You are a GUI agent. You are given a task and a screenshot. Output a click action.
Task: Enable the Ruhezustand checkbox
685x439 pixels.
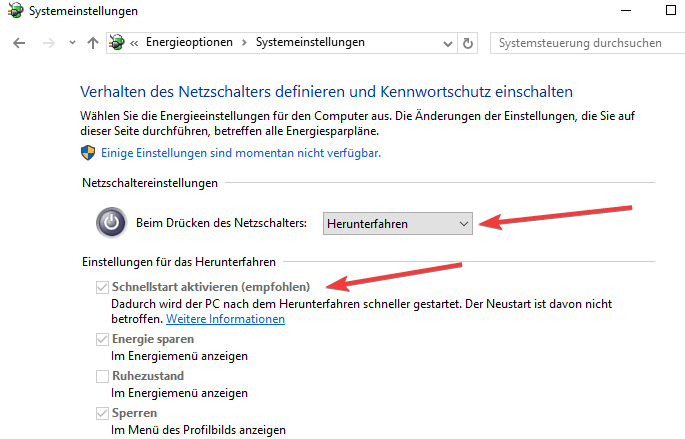coord(102,376)
